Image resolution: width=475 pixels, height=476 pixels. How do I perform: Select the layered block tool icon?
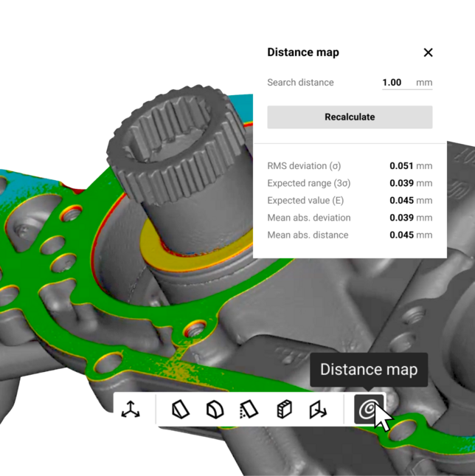(x=284, y=409)
